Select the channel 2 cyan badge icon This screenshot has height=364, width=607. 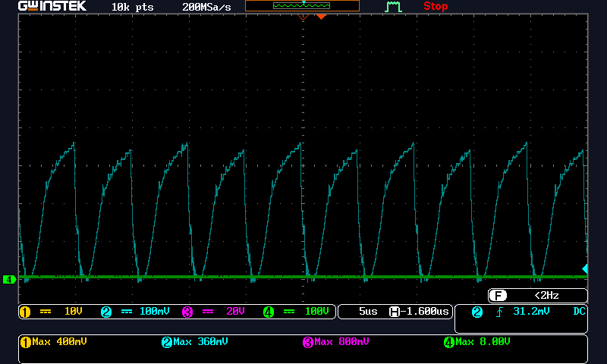tap(106, 312)
